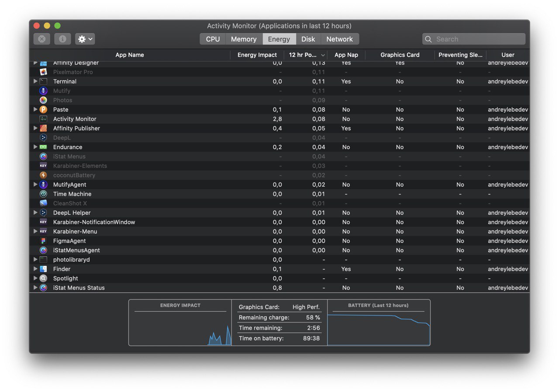Click the MutifyAgent icon
This screenshot has width=559, height=392.
43,185
